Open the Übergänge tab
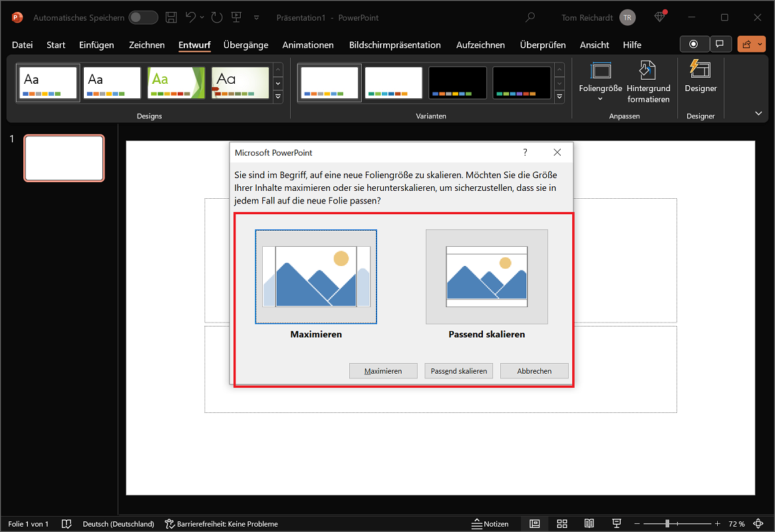 point(245,45)
